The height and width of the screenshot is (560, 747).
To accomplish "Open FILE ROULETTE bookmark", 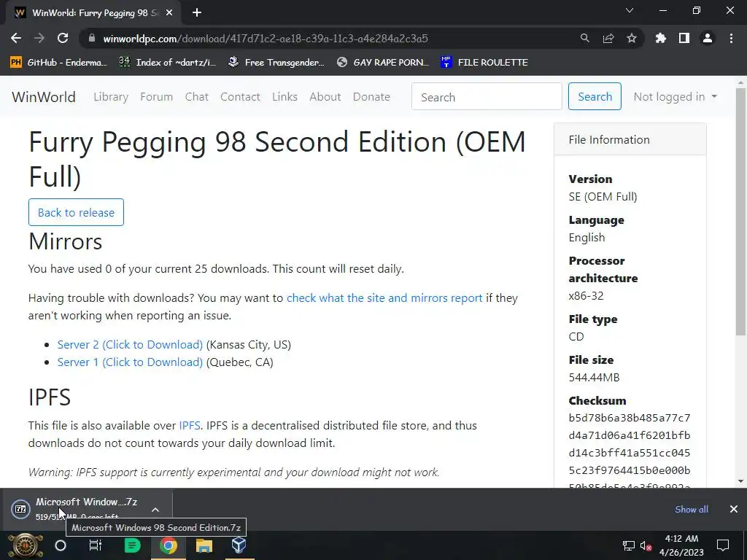I will click(484, 63).
